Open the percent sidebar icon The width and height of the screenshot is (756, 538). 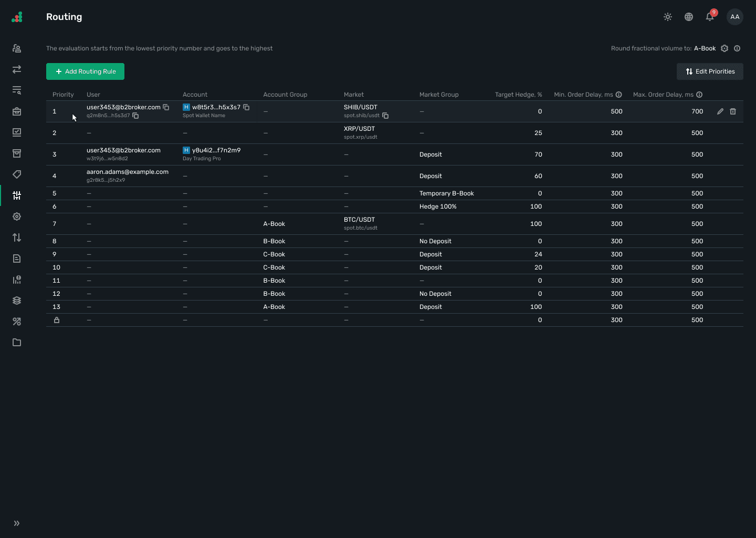(x=17, y=322)
